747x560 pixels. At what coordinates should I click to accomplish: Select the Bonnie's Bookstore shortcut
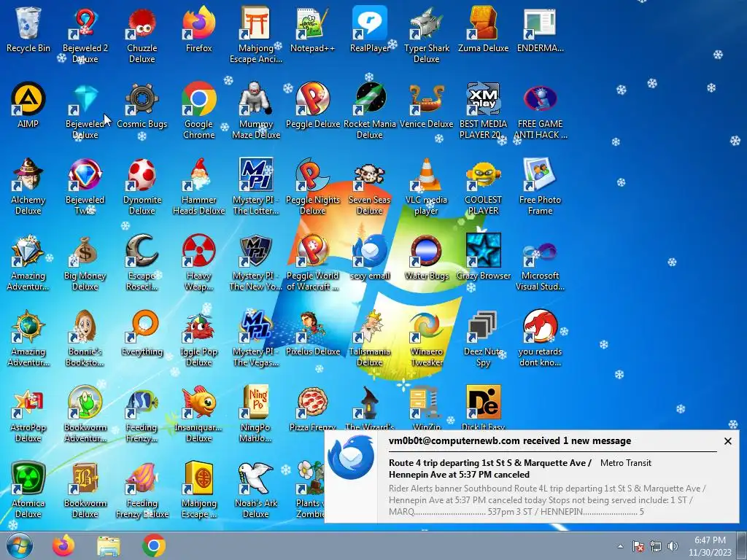pos(85,338)
